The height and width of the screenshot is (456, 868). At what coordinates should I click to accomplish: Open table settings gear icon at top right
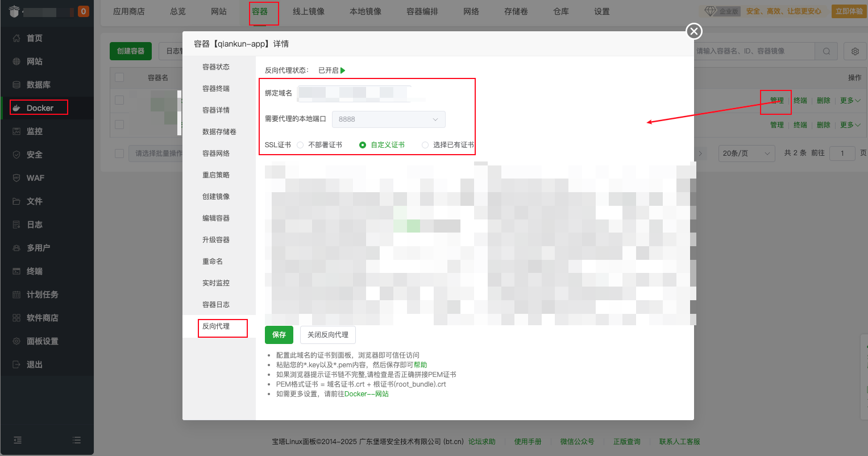pyautogui.click(x=855, y=51)
